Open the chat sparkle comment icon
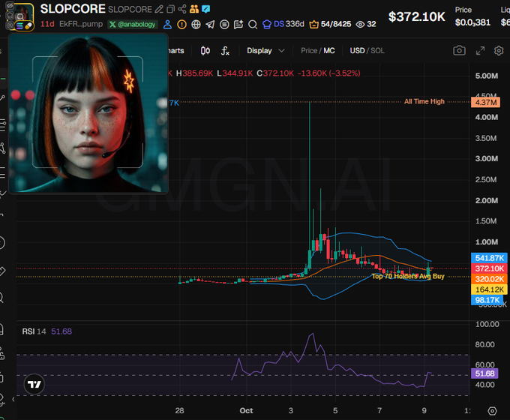Viewport: 510px width, 420px height. click(x=238, y=25)
